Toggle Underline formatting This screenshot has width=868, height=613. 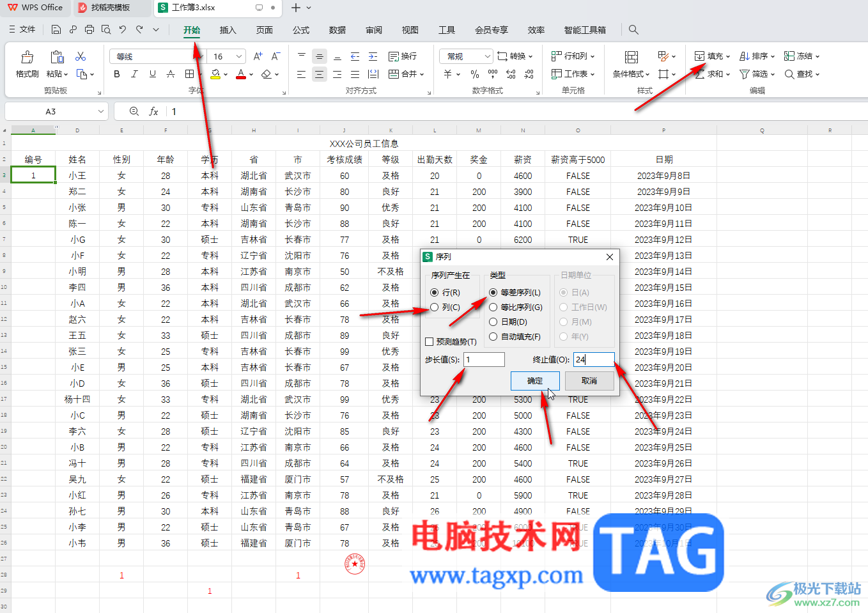pos(152,74)
